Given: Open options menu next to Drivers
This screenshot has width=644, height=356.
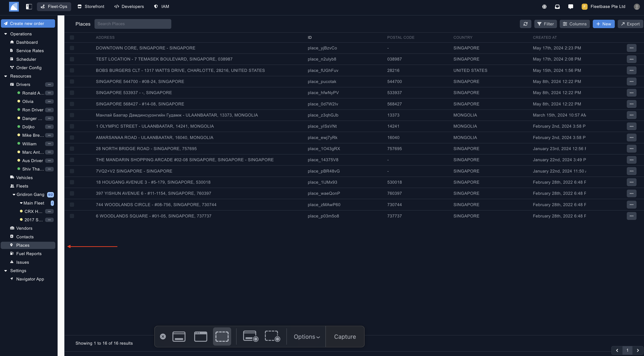Looking at the screenshot, I should 49,85.
